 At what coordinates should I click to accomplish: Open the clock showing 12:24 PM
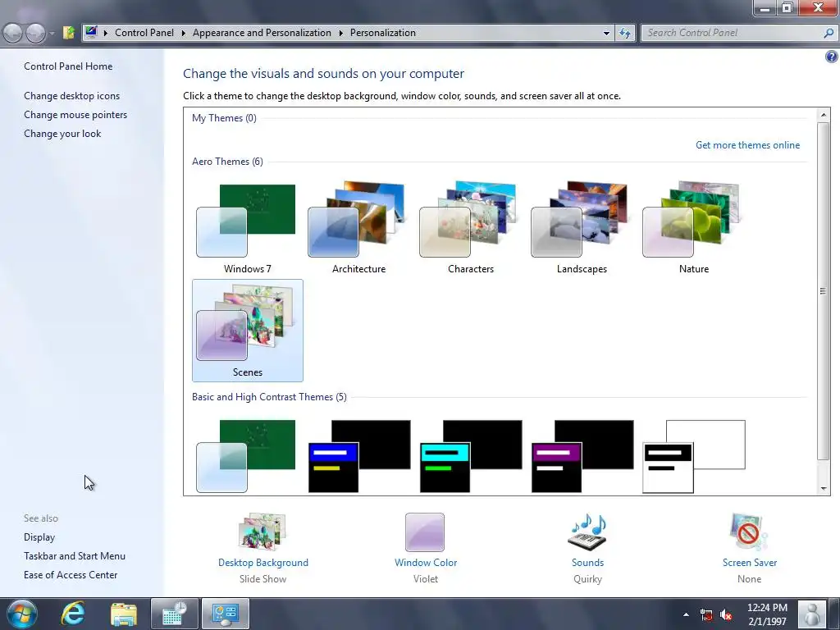click(767, 614)
